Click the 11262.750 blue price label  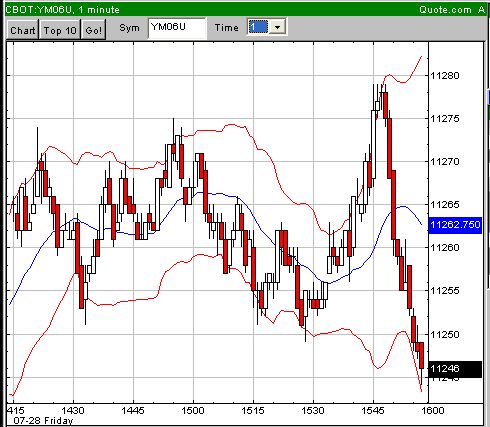tap(455, 225)
